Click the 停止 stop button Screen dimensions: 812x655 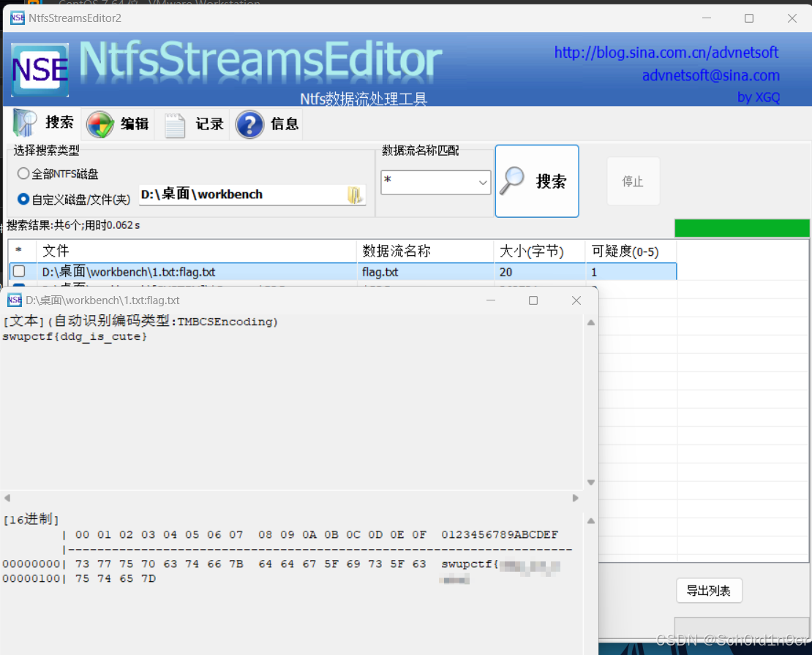(633, 181)
